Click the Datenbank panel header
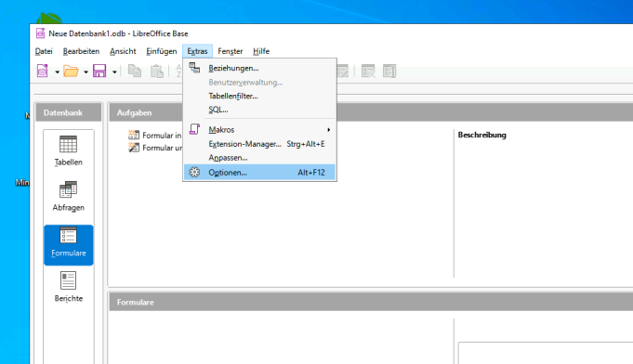Screen dimensions: 633x364 pyautogui.click(x=68, y=112)
